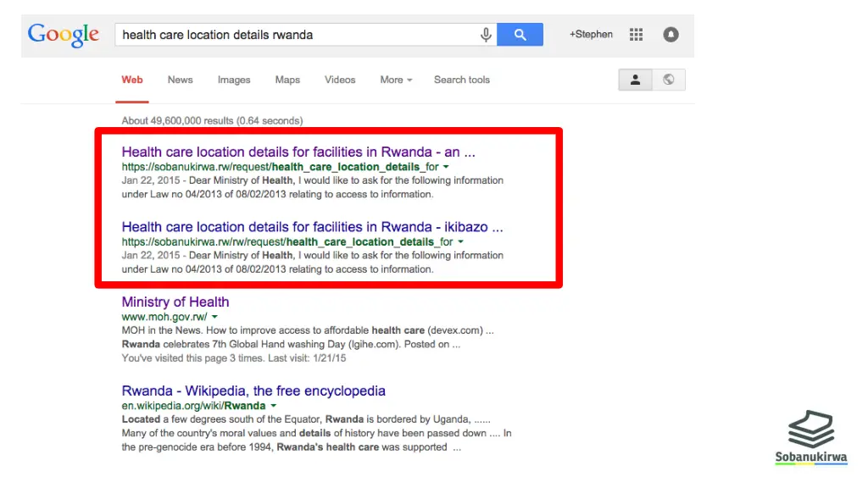
Task: Switch to the Videos tab
Action: [x=340, y=80]
